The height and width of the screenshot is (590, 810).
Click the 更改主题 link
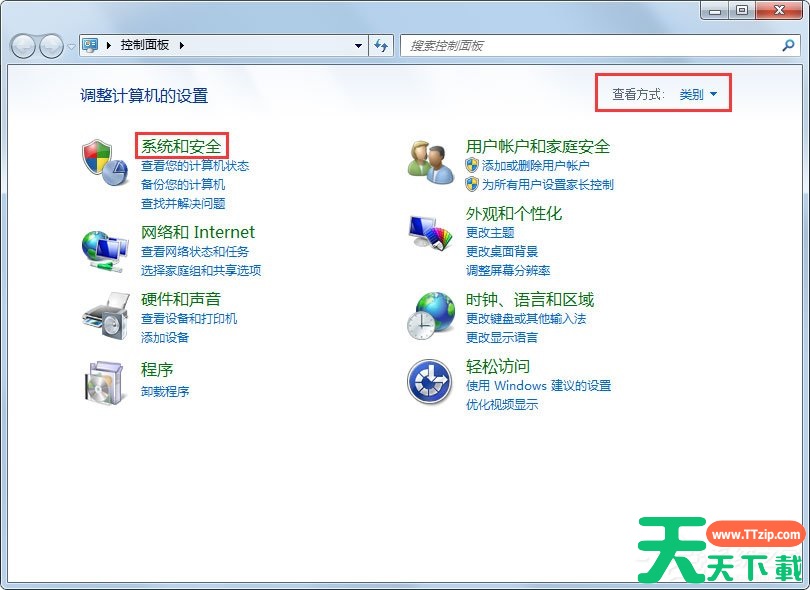[490, 232]
